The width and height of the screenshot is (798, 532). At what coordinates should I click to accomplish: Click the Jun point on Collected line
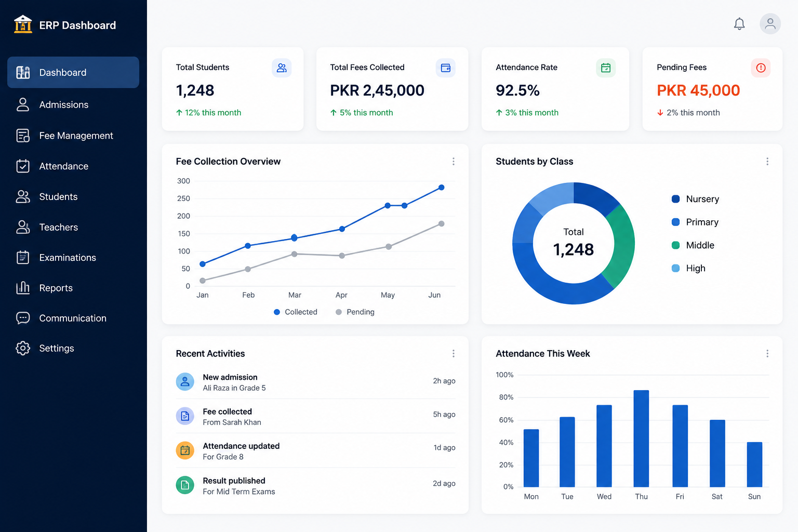[x=441, y=188]
